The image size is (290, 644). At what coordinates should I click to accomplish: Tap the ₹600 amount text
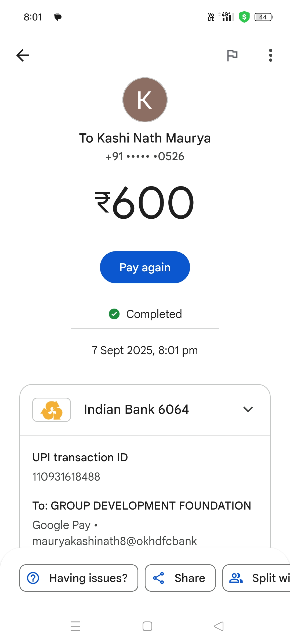pyautogui.click(x=145, y=203)
